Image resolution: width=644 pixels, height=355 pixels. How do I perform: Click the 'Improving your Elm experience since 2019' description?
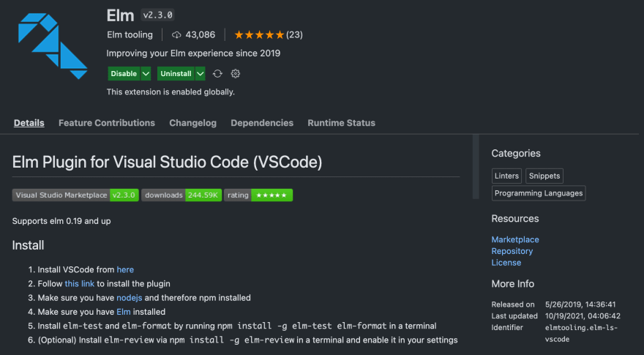(x=193, y=53)
